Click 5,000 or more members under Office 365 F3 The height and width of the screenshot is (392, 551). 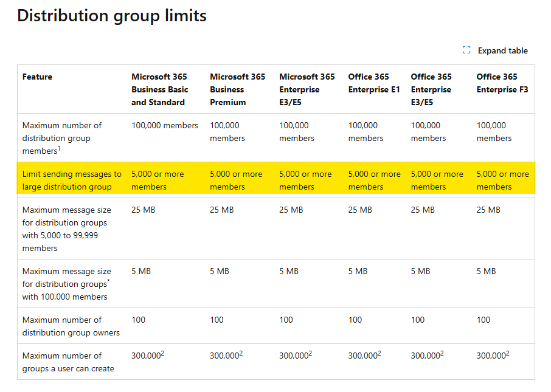coord(502,180)
